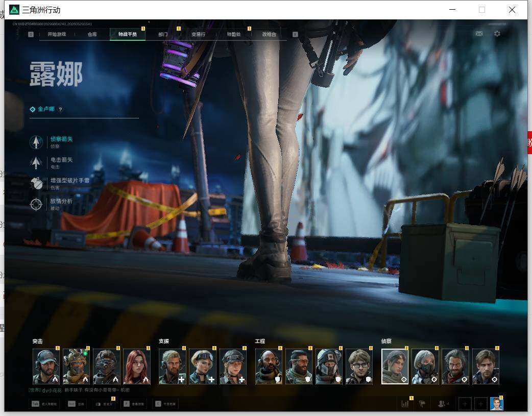
Task: Select the red-haired 突击 operator
Action: click(x=137, y=366)
